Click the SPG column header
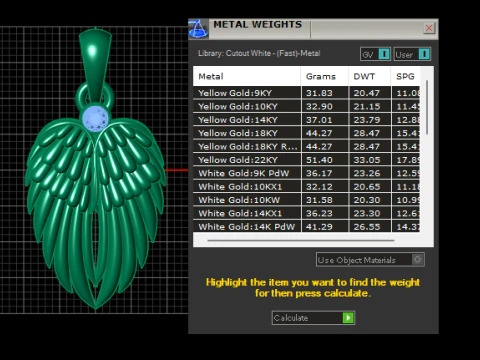This screenshot has width=480, height=360. (405, 76)
